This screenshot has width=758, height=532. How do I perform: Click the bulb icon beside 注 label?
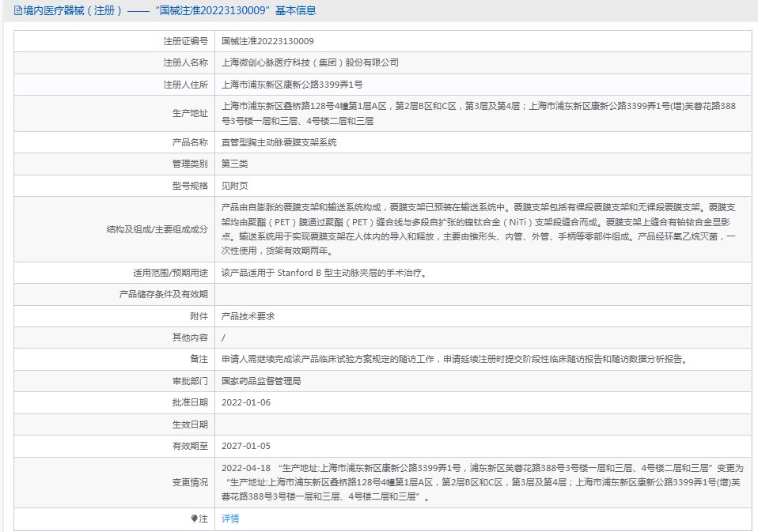pyautogui.click(x=194, y=519)
